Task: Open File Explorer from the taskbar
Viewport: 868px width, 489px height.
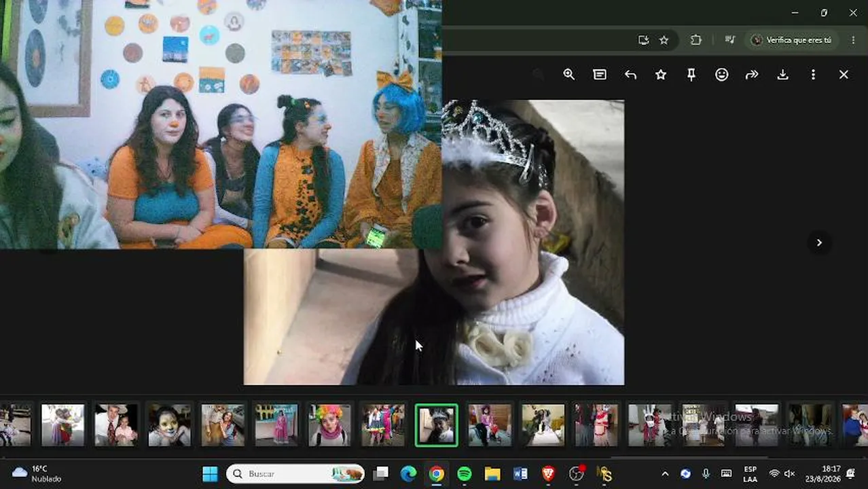Action: 492,473
